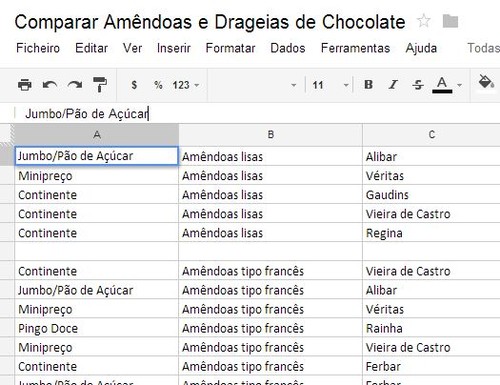Open the Ferramentas menu
This screenshot has width=500, height=385.
(x=355, y=48)
